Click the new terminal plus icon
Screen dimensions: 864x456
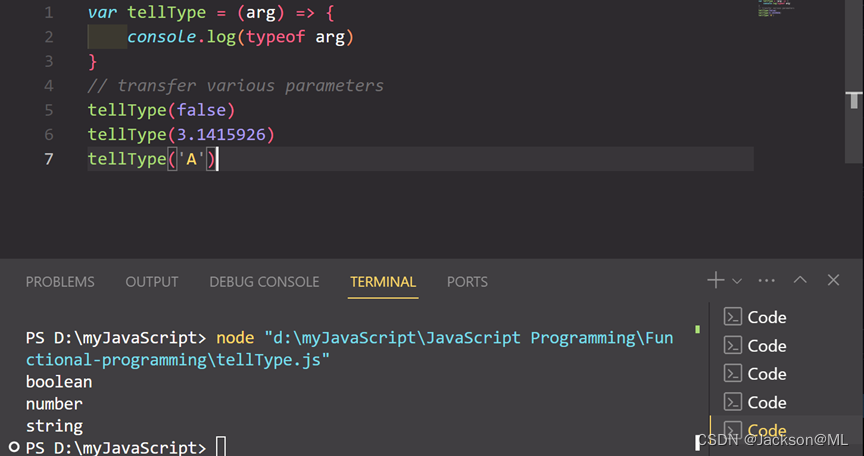pyautogui.click(x=715, y=281)
